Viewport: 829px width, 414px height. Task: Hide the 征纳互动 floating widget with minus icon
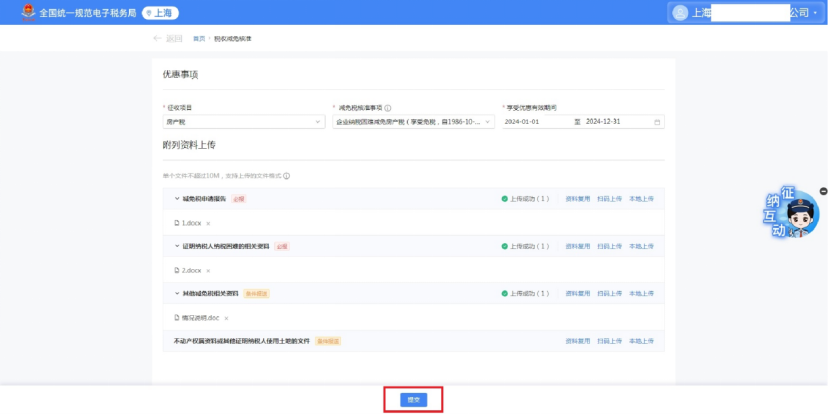[x=823, y=191]
